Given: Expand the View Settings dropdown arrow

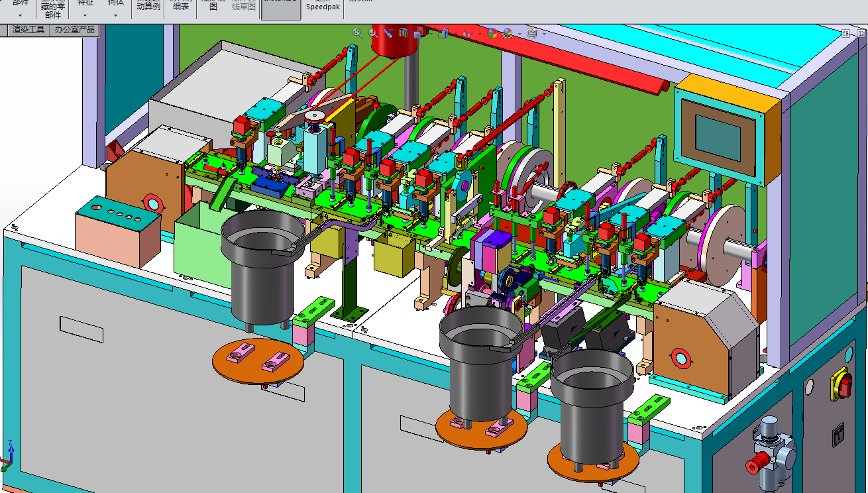Looking at the screenshot, I should [544, 34].
